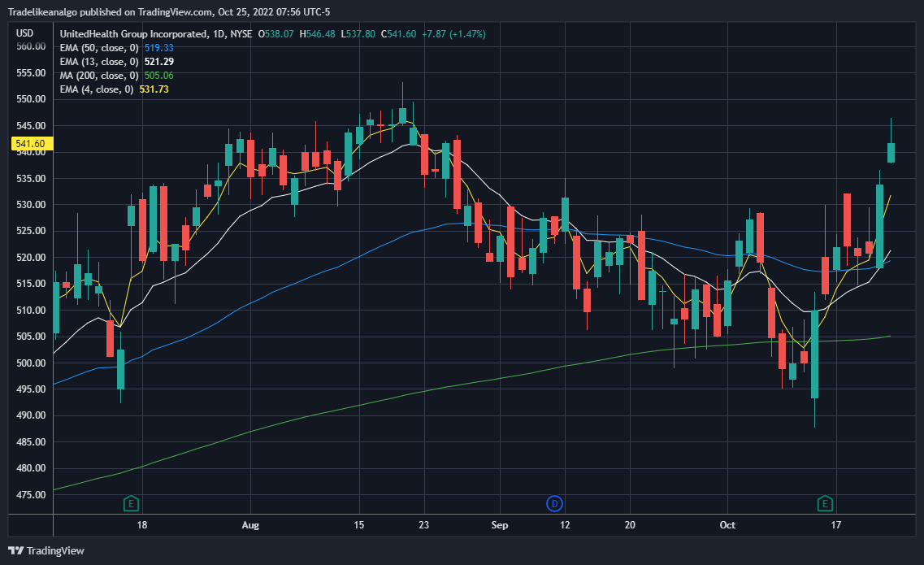Click the USD currency label
The width and height of the screenshot is (924, 565).
(24, 33)
